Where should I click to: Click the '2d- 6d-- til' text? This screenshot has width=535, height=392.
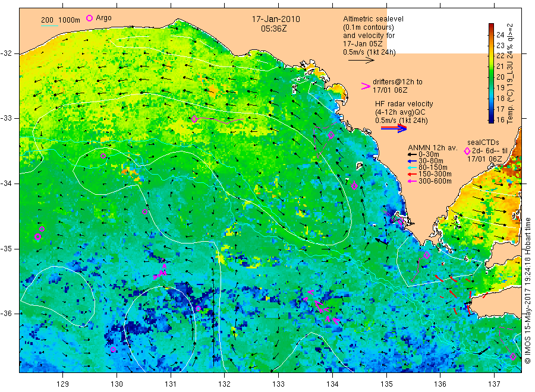pos(490,151)
